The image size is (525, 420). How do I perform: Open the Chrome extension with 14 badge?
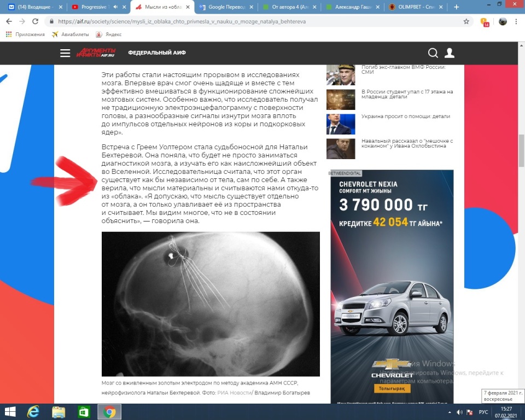[x=485, y=22]
